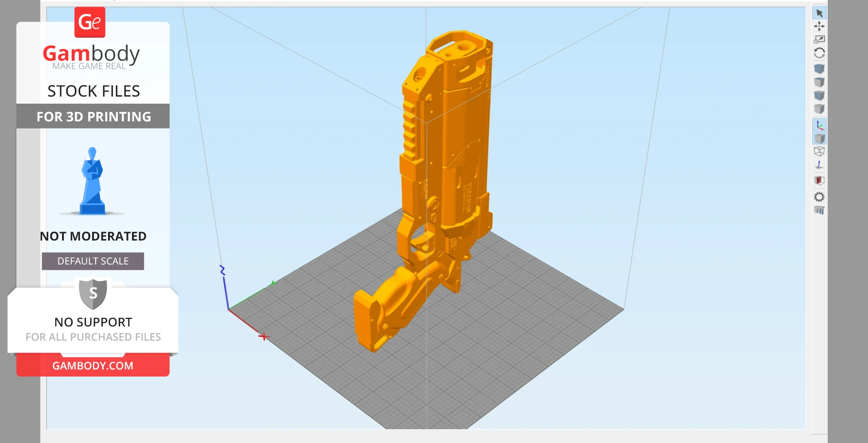Select the arrow pointer tool
868x443 pixels.
coord(820,13)
